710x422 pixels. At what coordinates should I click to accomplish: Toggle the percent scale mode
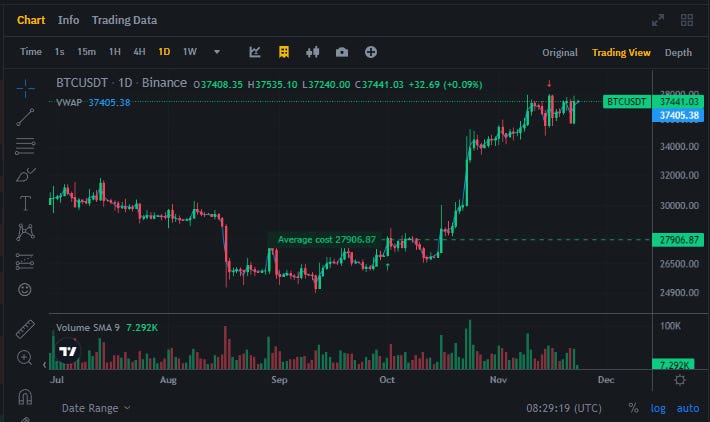pyautogui.click(x=633, y=408)
